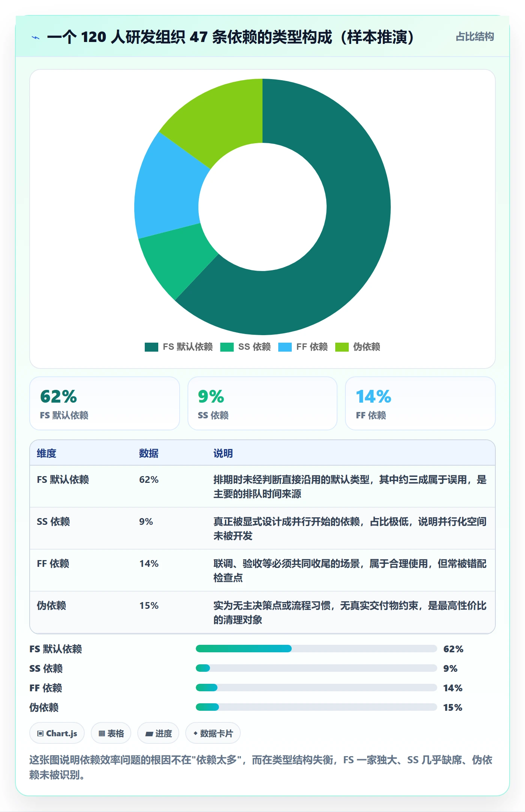
Task: Click the 数据 table column header
Action: [149, 453]
